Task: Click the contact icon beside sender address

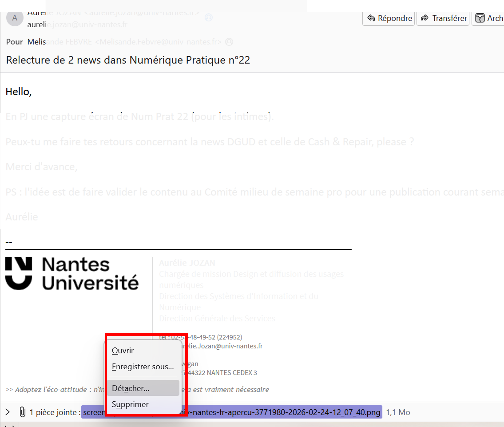Action: pos(208,17)
